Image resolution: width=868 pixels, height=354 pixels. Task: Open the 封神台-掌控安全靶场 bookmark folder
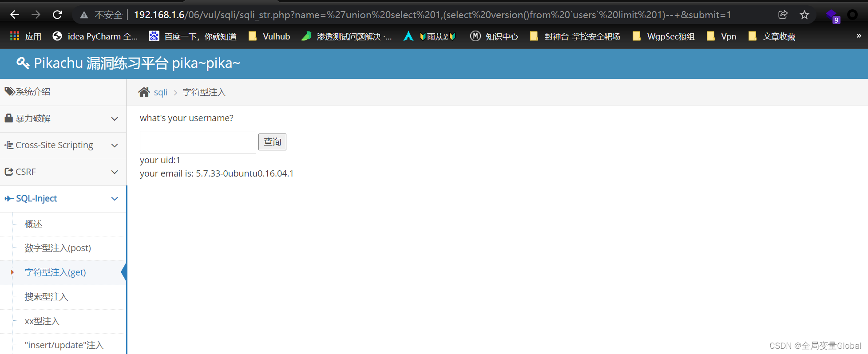pos(575,36)
